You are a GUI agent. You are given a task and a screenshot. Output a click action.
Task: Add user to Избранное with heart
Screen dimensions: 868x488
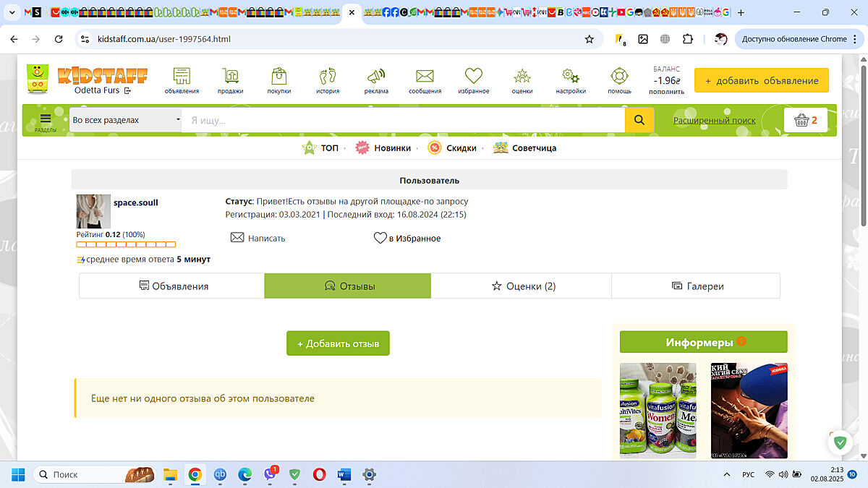tap(407, 238)
